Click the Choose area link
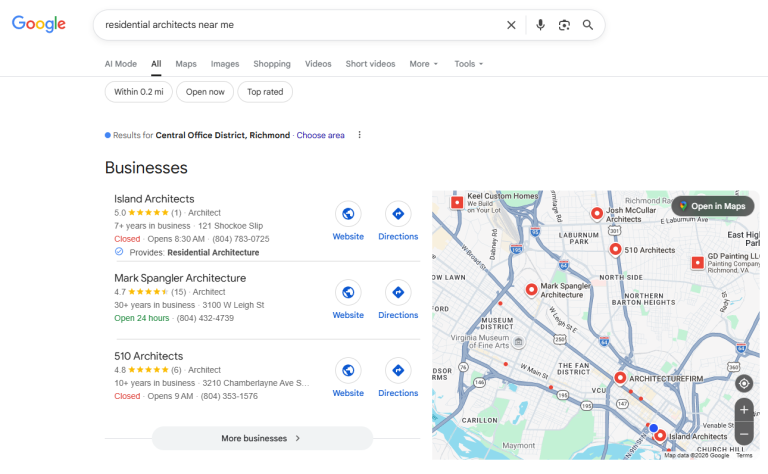768x474 pixels. 320,135
